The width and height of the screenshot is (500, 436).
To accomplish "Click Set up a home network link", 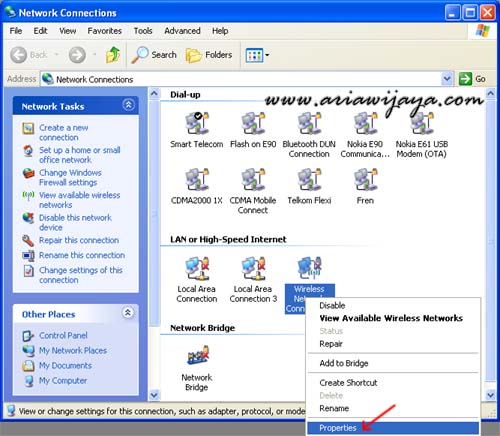I will [80, 155].
